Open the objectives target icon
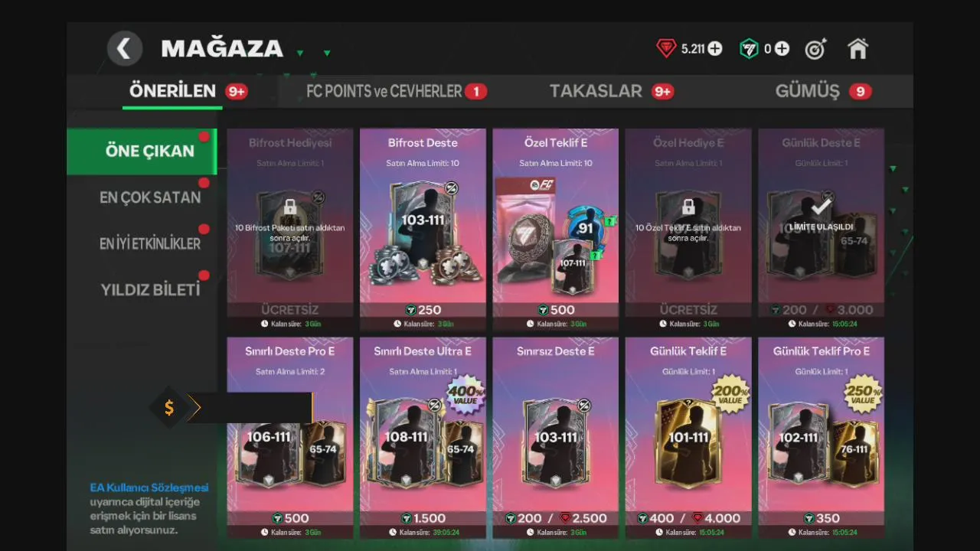This screenshot has width=980, height=551. pyautogui.click(x=816, y=49)
